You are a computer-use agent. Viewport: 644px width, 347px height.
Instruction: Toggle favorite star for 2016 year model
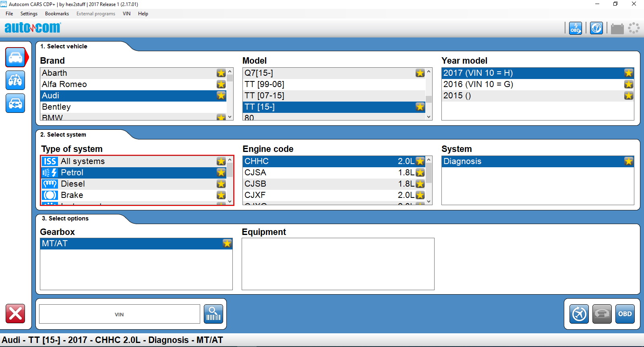point(629,84)
